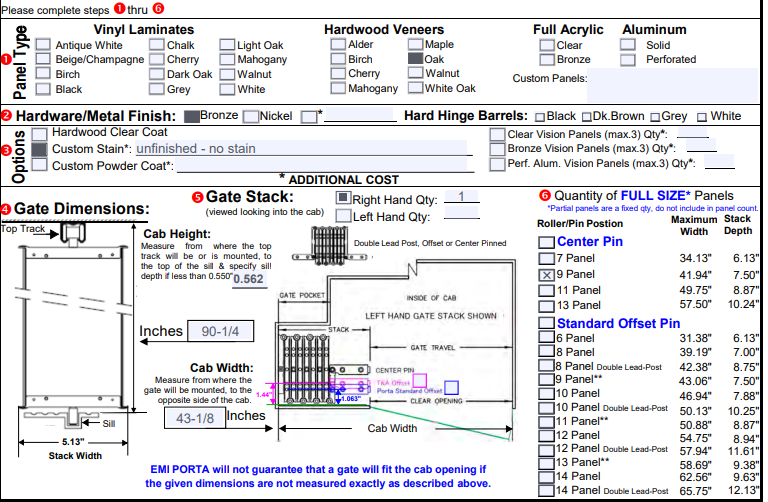Click Clear Vision Panels Qty field

(693, 132)
